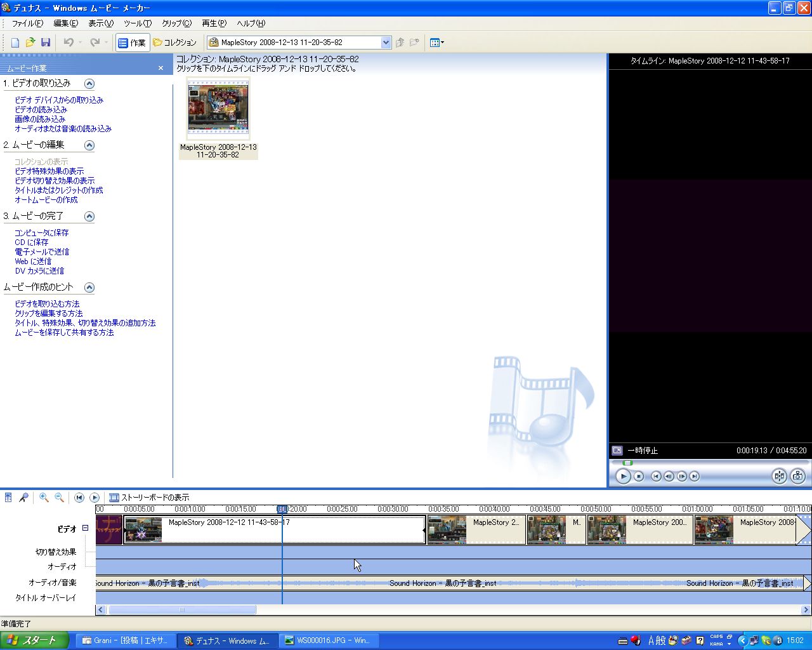Image resolution: width=812 pixels, height=650 pixels.
Task: Collapse the ビデオの取り込み section
Action: [x=89, y=84]
